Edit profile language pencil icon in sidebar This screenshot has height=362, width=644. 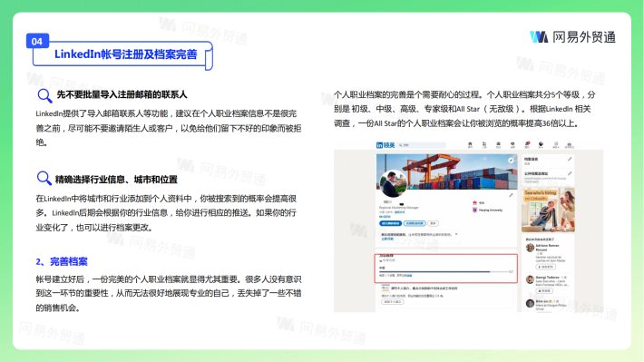point(570,159)
